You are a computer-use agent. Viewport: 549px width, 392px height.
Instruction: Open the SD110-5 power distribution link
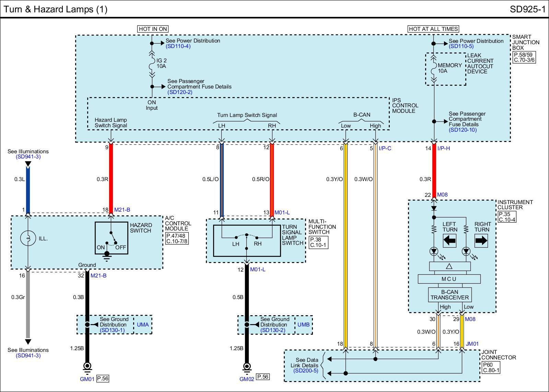coord(461,46)
